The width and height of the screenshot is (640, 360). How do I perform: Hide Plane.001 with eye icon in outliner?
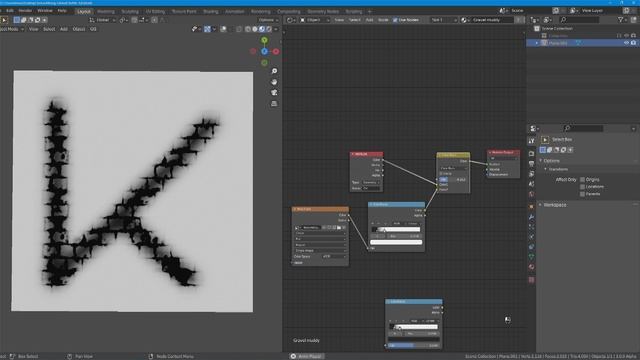click(x=626, y=43)
